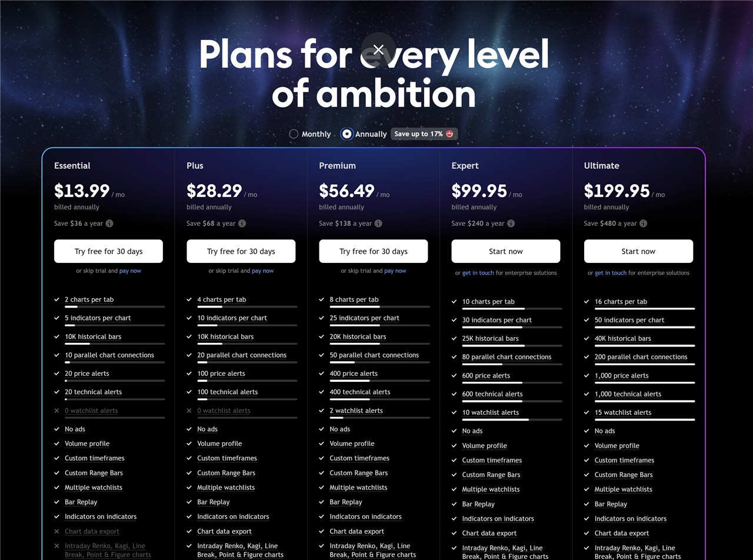The image size is (753, 560).
Task: Click info icon beside Save $480 a year
Action: tap(643, 224)
